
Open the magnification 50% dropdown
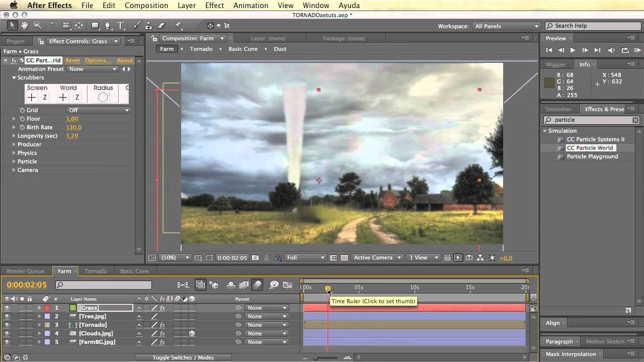[175, 257]
